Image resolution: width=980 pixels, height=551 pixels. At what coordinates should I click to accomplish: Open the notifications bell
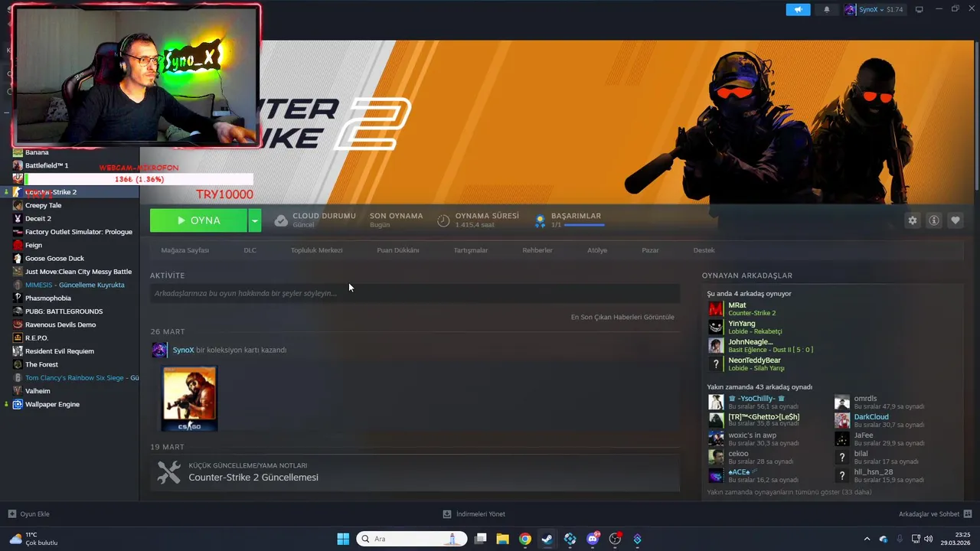click(827, 10)
